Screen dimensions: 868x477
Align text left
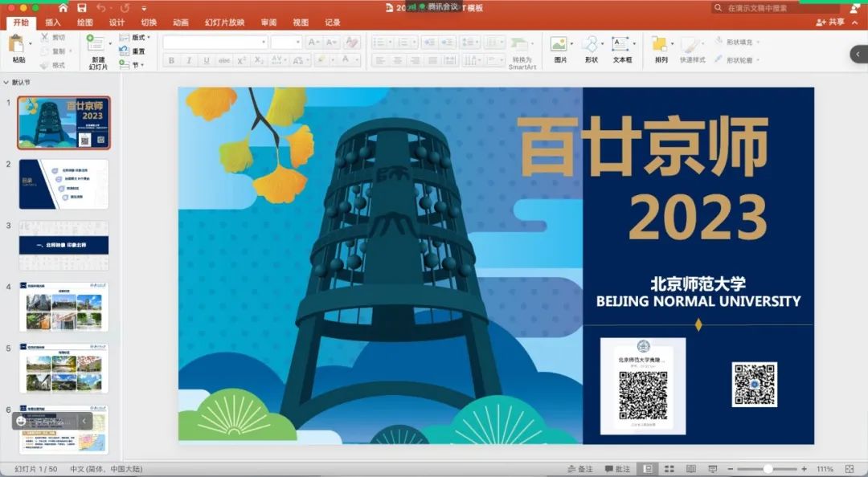(x=379, y=60)
